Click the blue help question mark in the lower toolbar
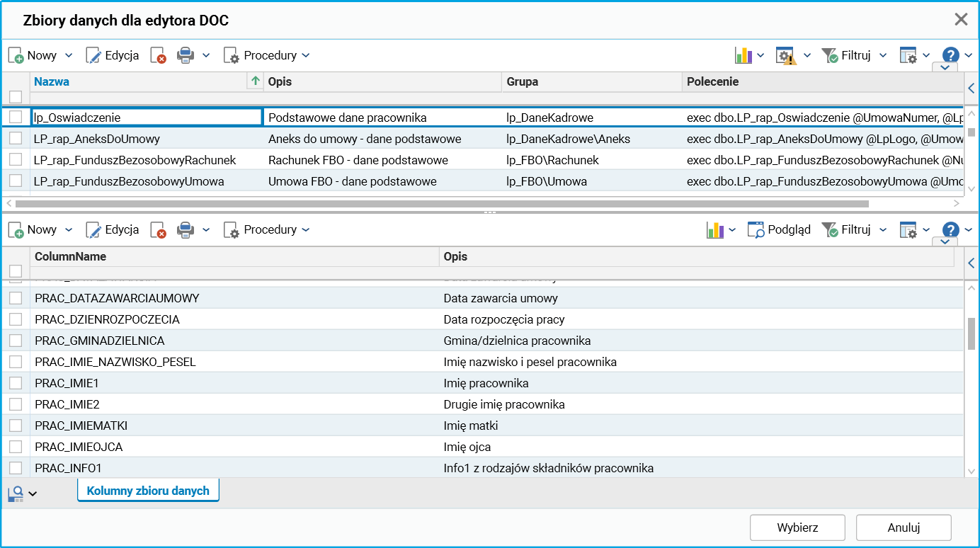This screenshot has height=548, width=980. tap(951, 229)
